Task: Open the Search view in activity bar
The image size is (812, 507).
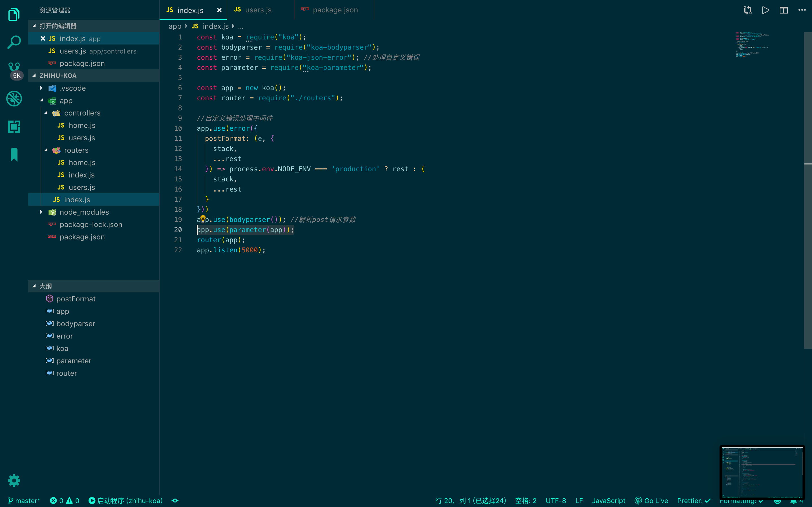Action: (x=14, y=42)
